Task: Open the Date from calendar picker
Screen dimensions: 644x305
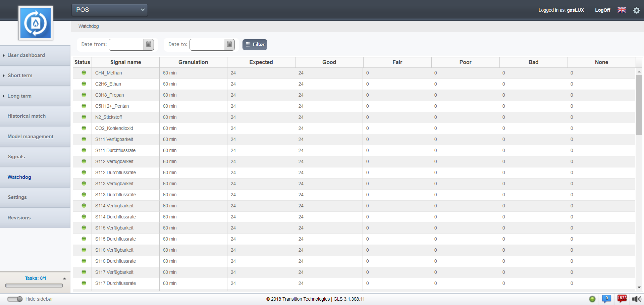Action: (x=149, y=44)
